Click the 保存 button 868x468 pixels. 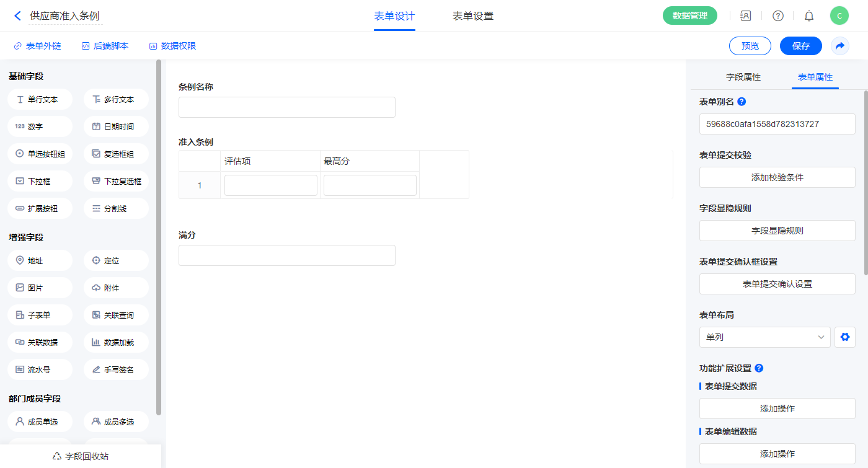[x=800, y=46]
